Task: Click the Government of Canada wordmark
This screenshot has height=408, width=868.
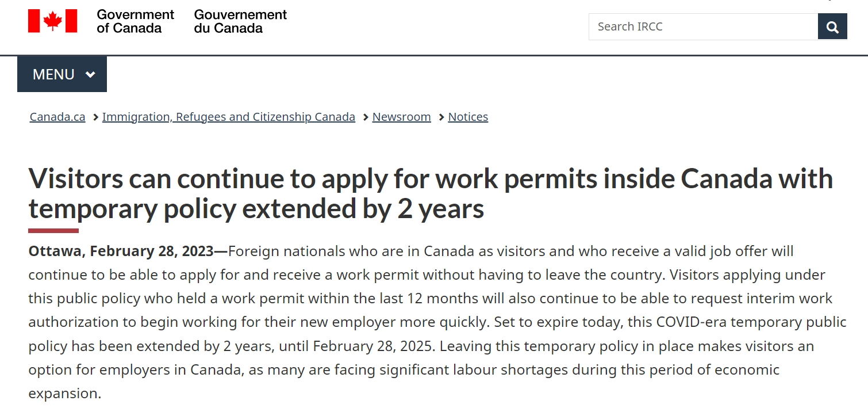Action: [x=135, y=21]
